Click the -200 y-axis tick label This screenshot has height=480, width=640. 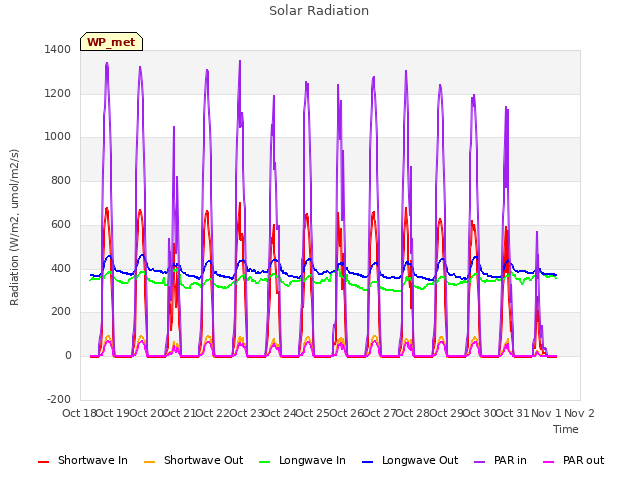[59, 399]
